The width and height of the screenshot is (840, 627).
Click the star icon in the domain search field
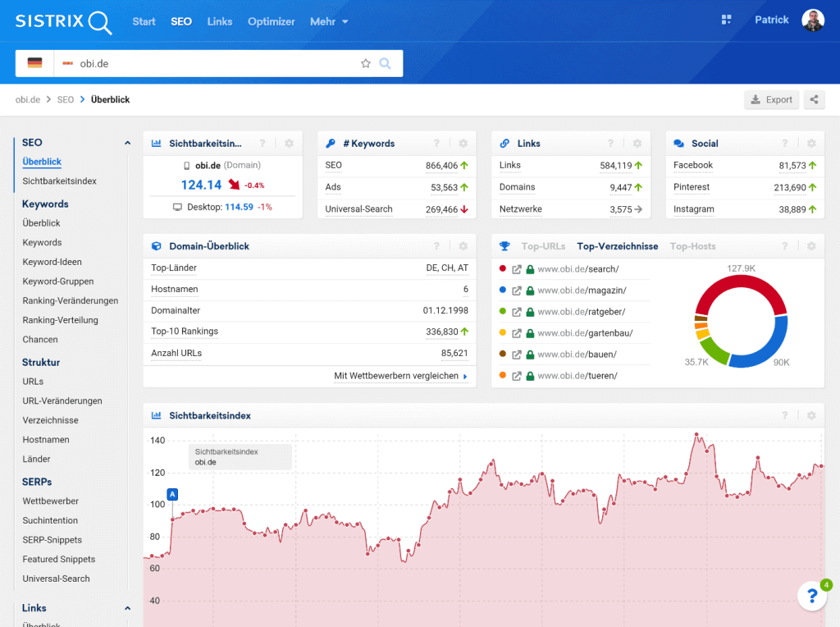click(x=365, y=62)
